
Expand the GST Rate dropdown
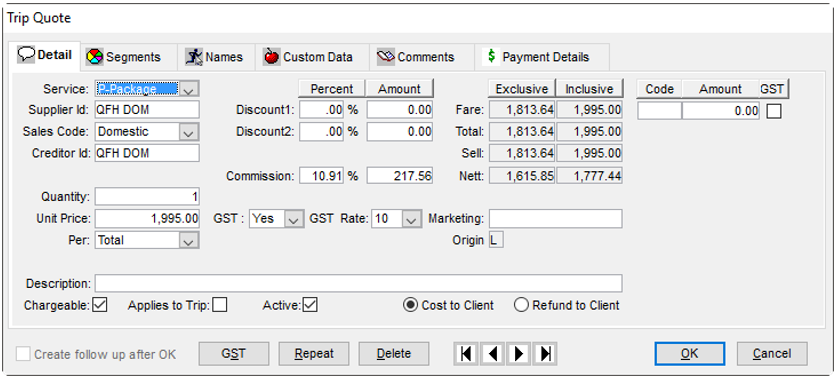click(410, 219)
